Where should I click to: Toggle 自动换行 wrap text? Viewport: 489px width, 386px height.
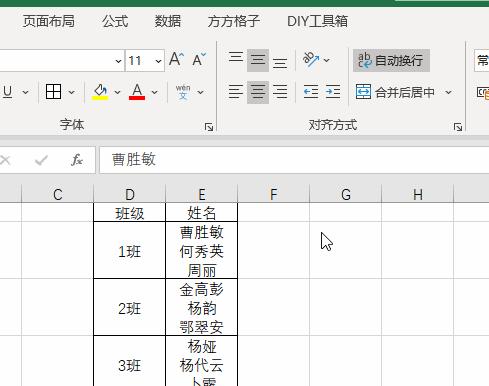391,61
